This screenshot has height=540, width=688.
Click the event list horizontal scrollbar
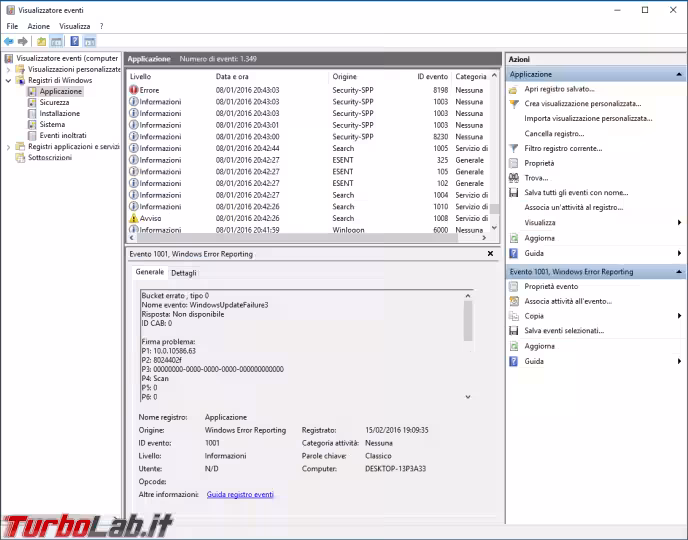click(x=297, y=238)
